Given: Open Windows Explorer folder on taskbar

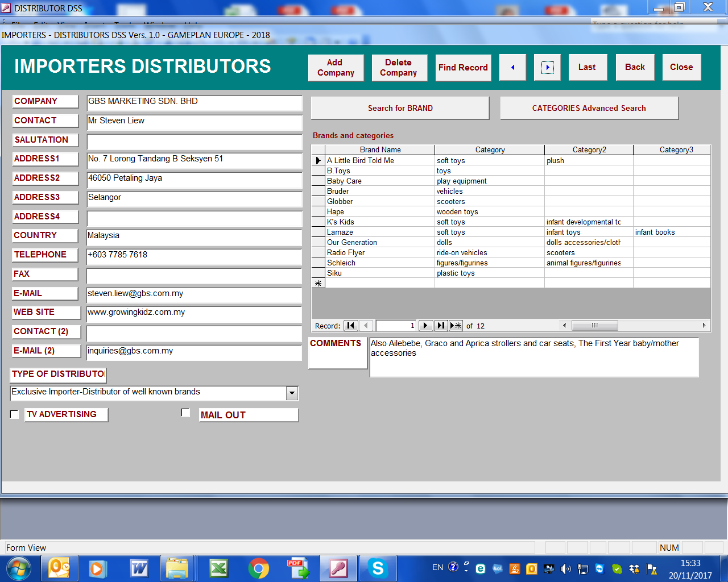Looking at the screenshot, I should click(x=177, y=568).
